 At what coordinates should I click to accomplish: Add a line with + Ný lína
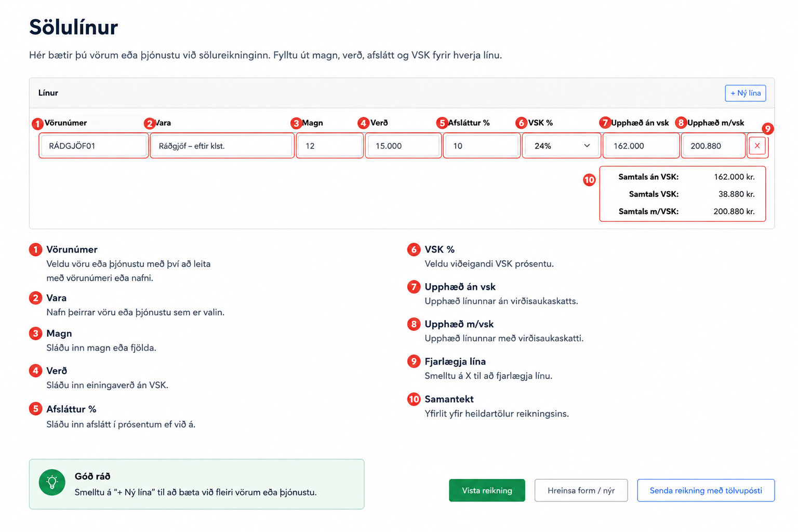pyautogui.click(x=746, y=93)
